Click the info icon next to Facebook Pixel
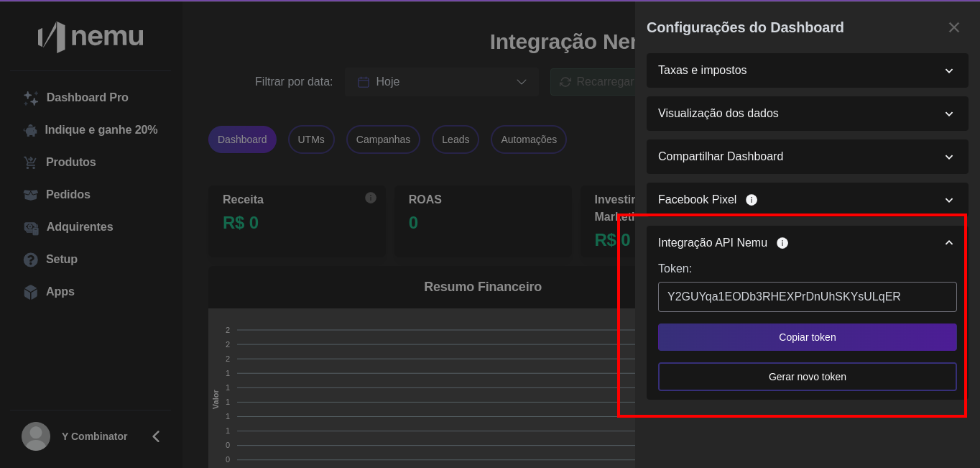This screenshot has height=468, width=980. pyautogui.click(x=752, y=200)
